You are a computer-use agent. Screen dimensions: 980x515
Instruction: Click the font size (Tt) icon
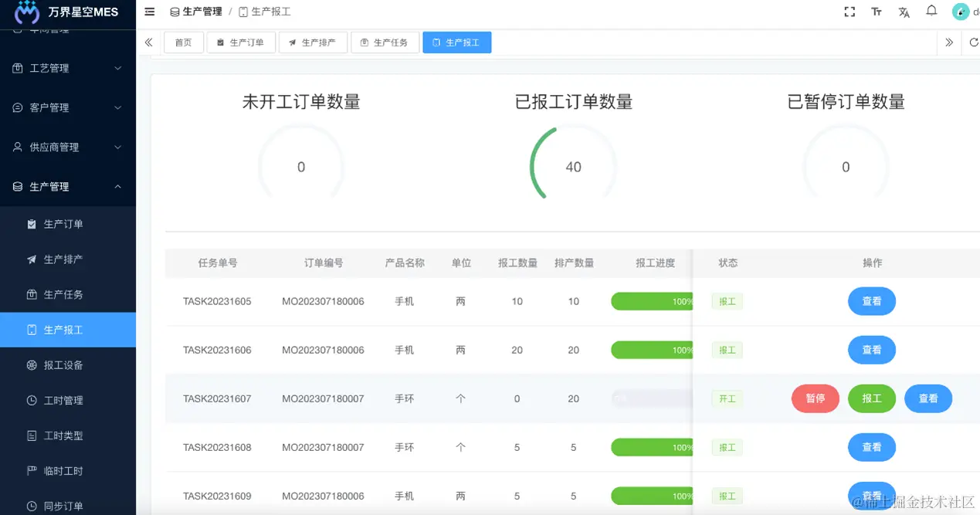click(877, 12)
